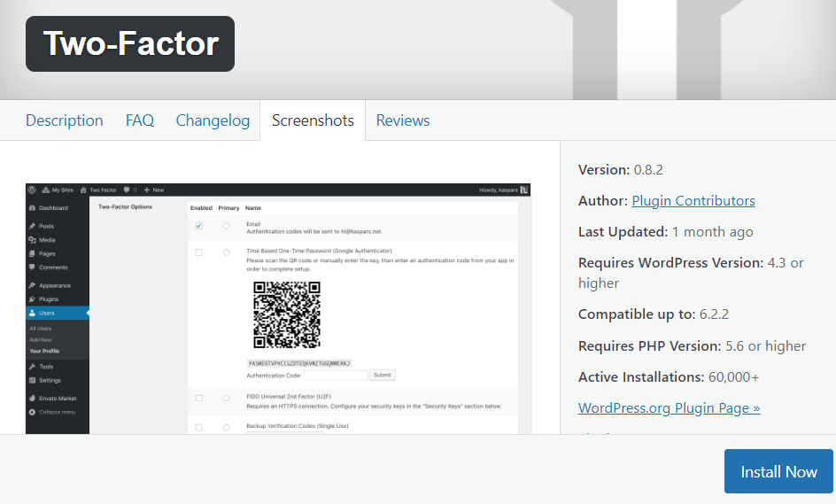The width and height of the screenshot is (836, 504).
Task: Click My Sites in the screenshot admin bar
Action: coord(58,190)
